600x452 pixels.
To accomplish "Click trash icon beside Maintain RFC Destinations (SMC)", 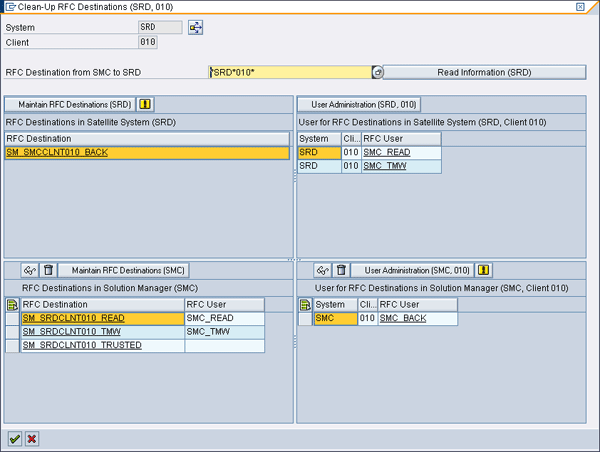I will click(46, 270).
